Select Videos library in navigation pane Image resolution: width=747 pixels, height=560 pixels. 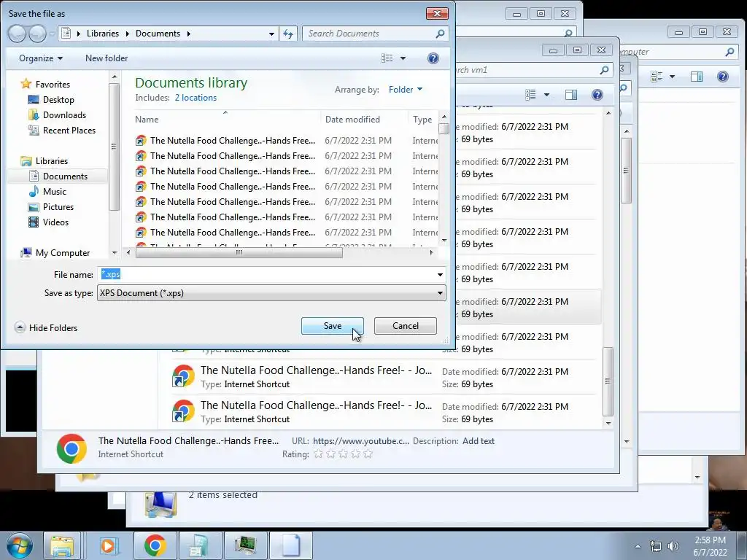click(55, 222)
